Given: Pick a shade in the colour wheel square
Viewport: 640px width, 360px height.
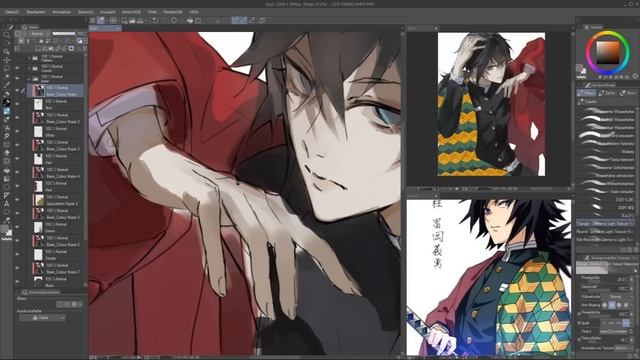Looking at the screenshot, I should 608,53.
